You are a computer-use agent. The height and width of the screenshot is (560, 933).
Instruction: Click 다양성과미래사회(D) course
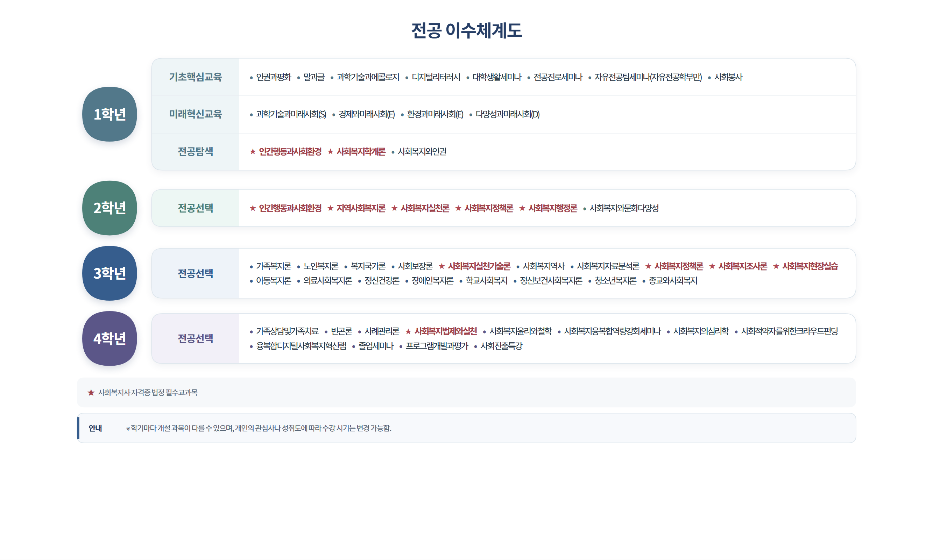click(x=508, y=114)
